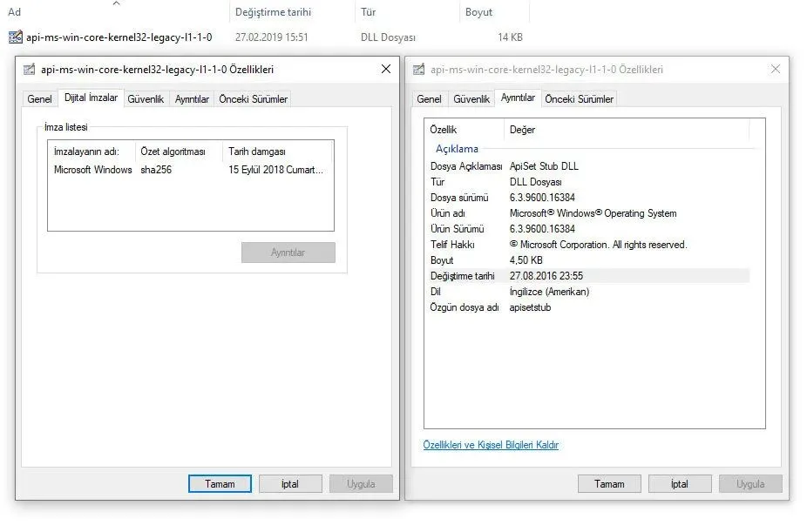The height and width of the screenshot is (532, 807).
Task: Click Tamam on the left properties dialog
Action: tap(220, 483)
